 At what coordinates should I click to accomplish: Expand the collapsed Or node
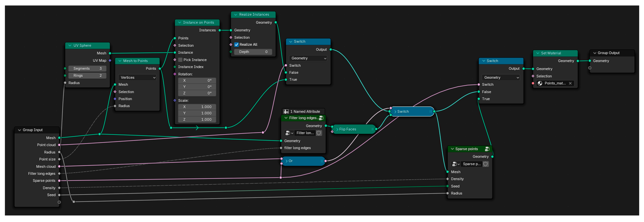tap(286, 161)
